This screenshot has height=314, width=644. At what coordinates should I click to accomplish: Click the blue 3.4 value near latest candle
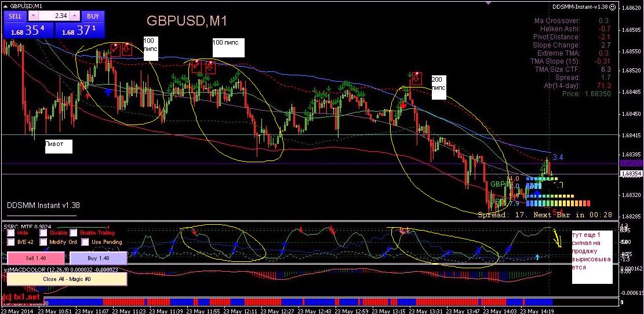[x=558, y=157]
